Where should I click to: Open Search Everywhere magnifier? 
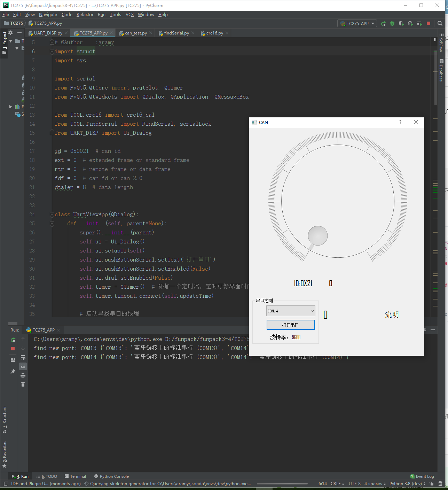(x=440, y=23)
